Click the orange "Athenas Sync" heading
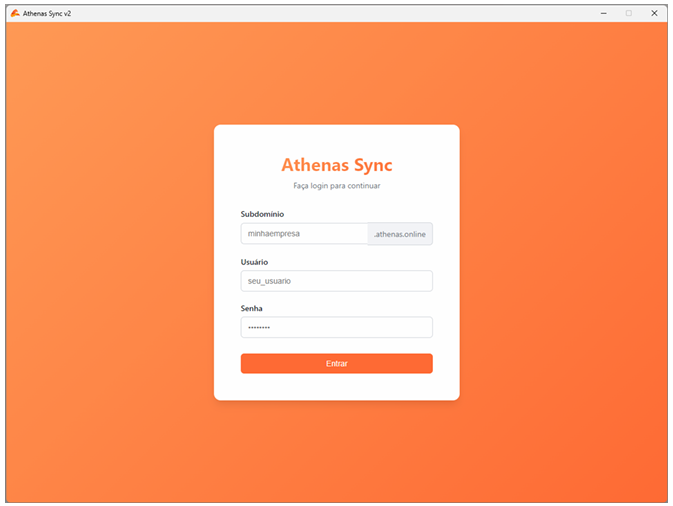673x506 pixels. 336,165
